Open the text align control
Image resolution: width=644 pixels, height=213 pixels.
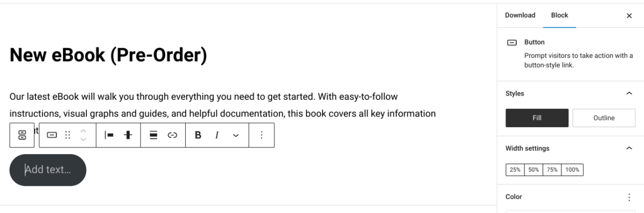pyautogui.click(x=153, y=135)
